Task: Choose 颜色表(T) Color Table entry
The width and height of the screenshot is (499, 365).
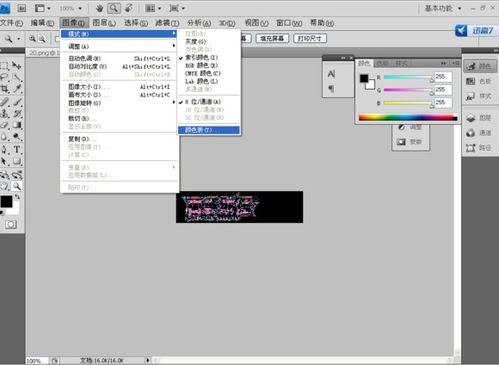Action: [209, 130]
